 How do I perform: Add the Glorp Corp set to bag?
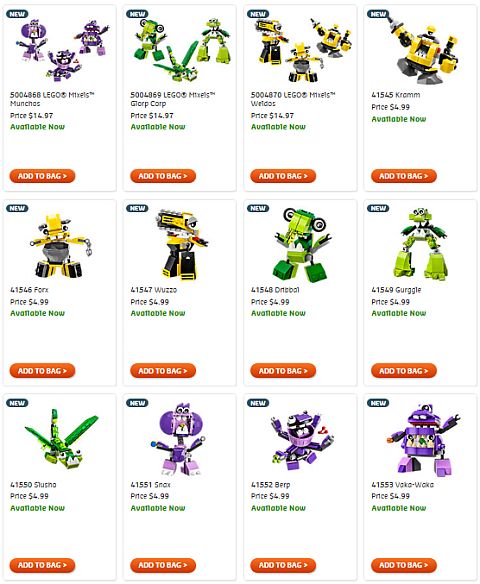coord(163,176)
